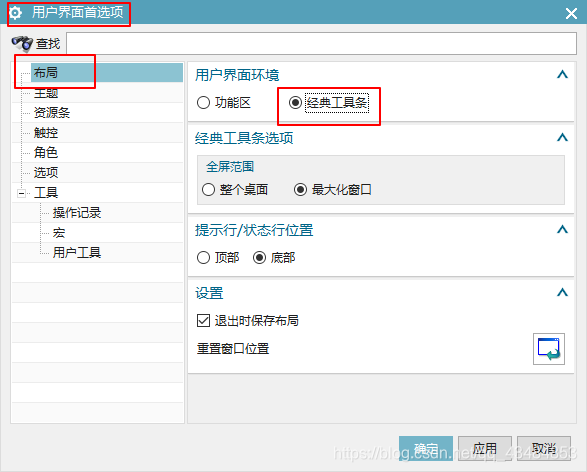
Task: Click the 提示行/状态行位置 section header
Action: [x=254, y=230]
